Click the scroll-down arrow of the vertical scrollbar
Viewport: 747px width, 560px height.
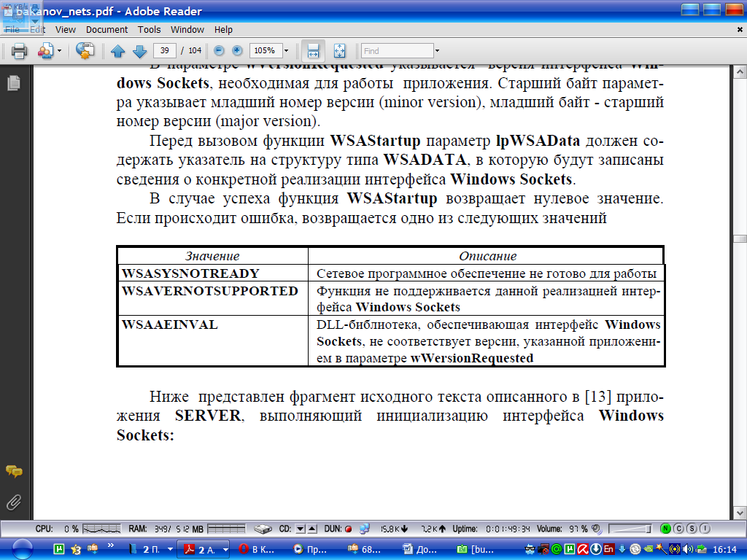point(740,513)
